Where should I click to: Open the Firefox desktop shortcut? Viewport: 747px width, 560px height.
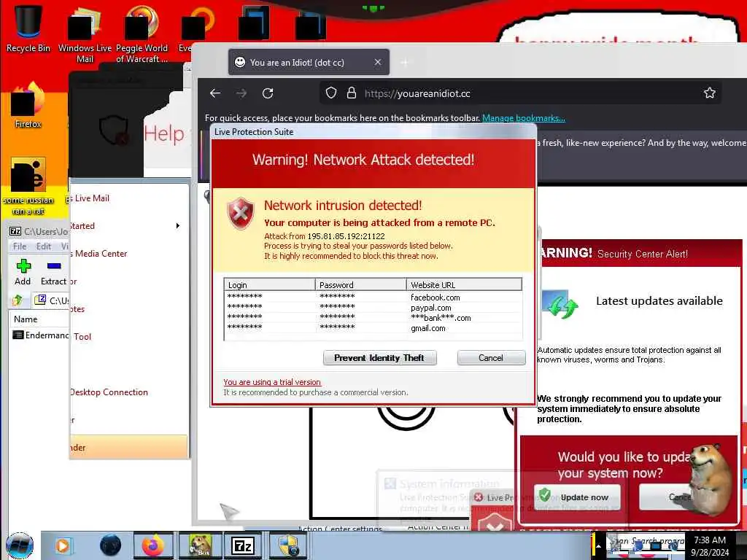click(x=28, y=106)
